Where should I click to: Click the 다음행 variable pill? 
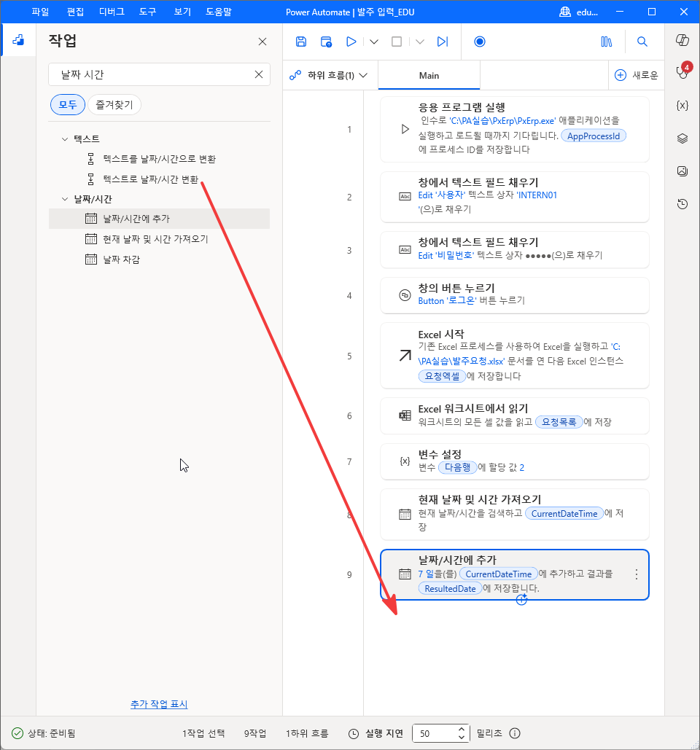[457, 467]
